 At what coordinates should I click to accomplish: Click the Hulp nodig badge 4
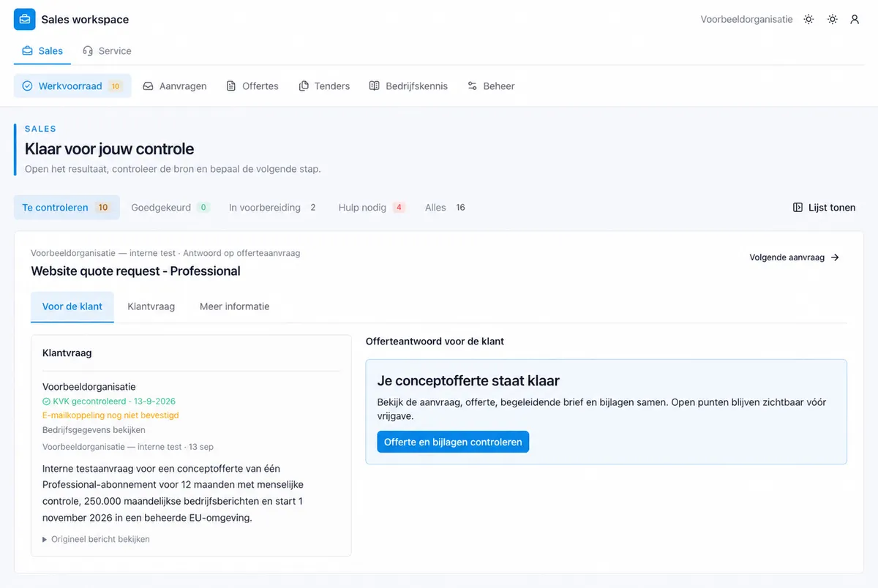click(399, 208)
